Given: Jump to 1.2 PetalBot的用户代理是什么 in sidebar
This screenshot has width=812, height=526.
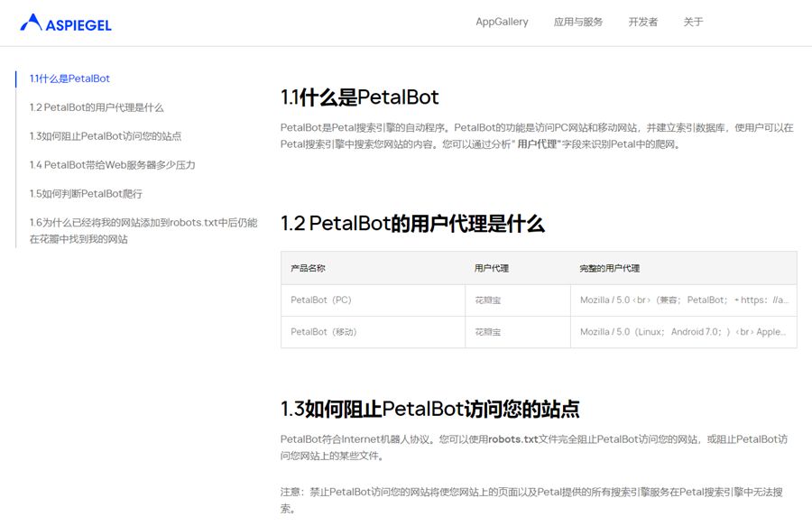Looking at the screenshot, I should click(x=97, y=107).
